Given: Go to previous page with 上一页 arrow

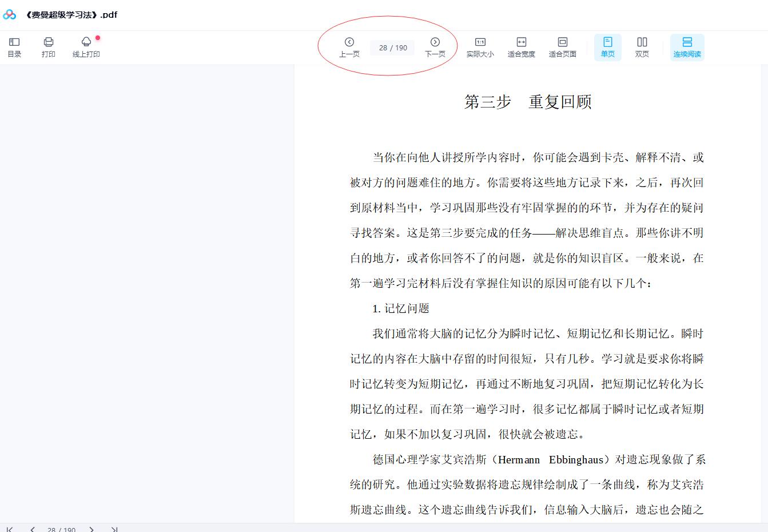Looking at the screenshot, I should coord(349,47).
